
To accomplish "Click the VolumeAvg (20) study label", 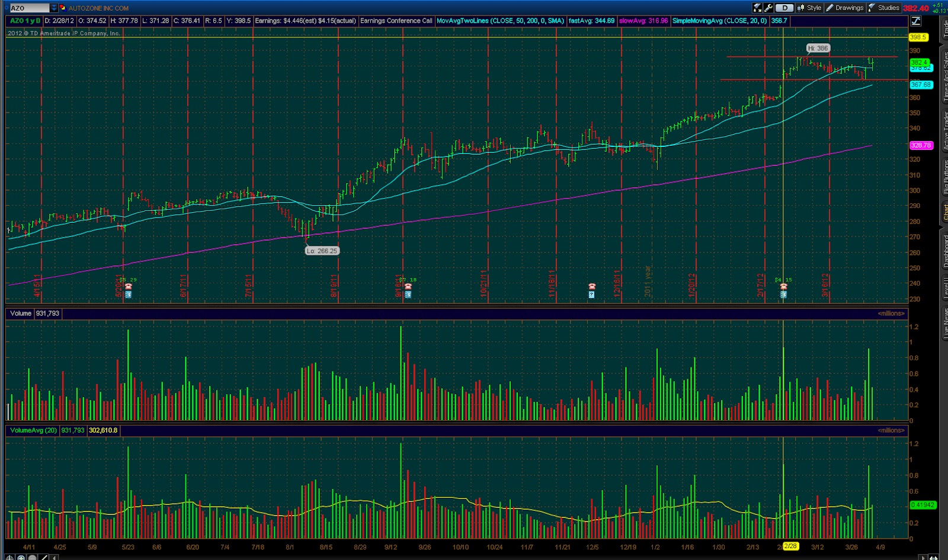I will tap(34, 430).
